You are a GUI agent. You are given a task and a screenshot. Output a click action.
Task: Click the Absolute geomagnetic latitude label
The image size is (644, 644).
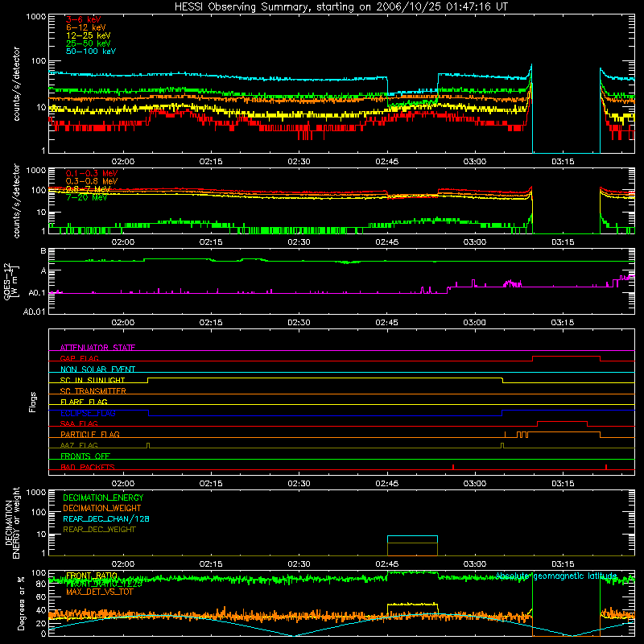(x=556, y=576)
